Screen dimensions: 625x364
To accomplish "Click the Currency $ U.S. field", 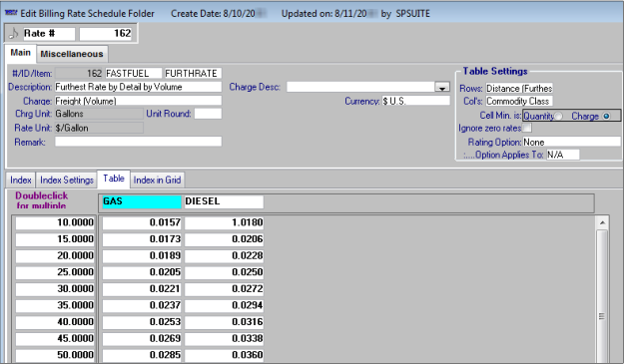I will pyautogui.click(x=415, y=101).
